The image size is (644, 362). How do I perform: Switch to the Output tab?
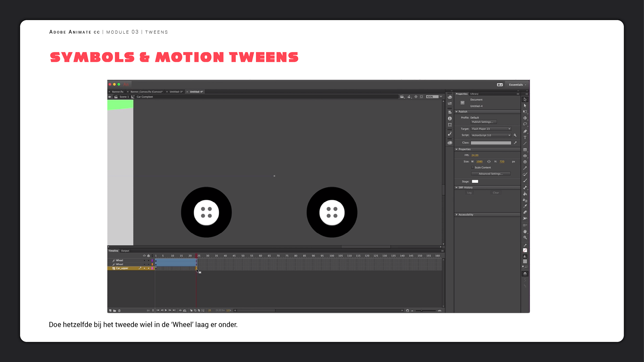(125, 251)
